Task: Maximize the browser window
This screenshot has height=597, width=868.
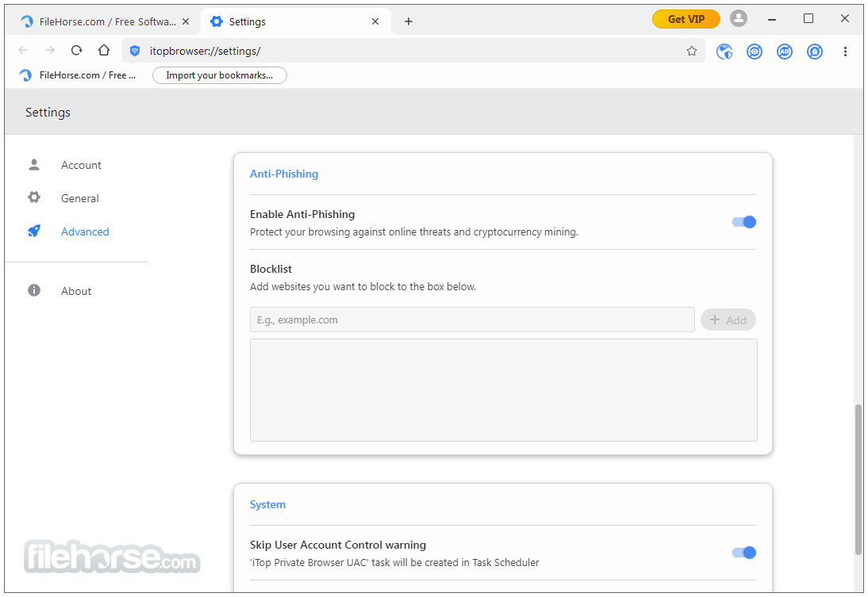Action: [808, 19]
